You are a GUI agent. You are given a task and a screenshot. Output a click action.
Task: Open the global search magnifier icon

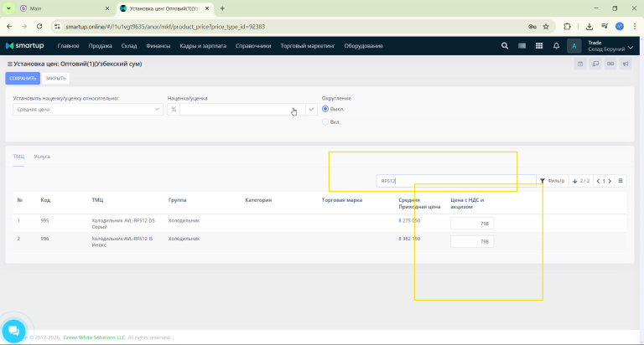click(x=504, y=46)
